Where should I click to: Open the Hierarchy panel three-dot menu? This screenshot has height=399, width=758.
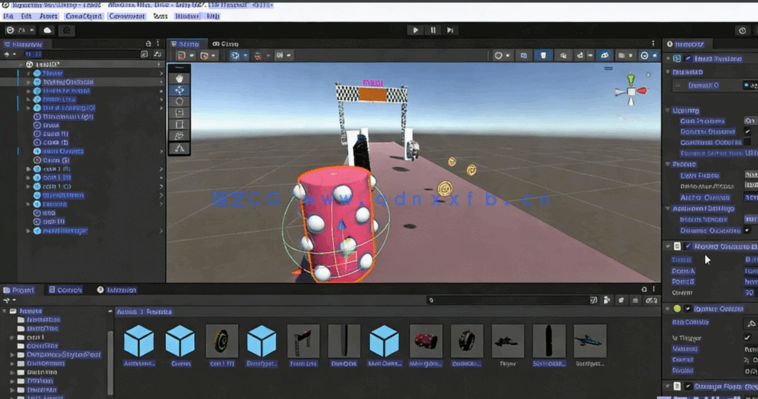coord(158,44)
